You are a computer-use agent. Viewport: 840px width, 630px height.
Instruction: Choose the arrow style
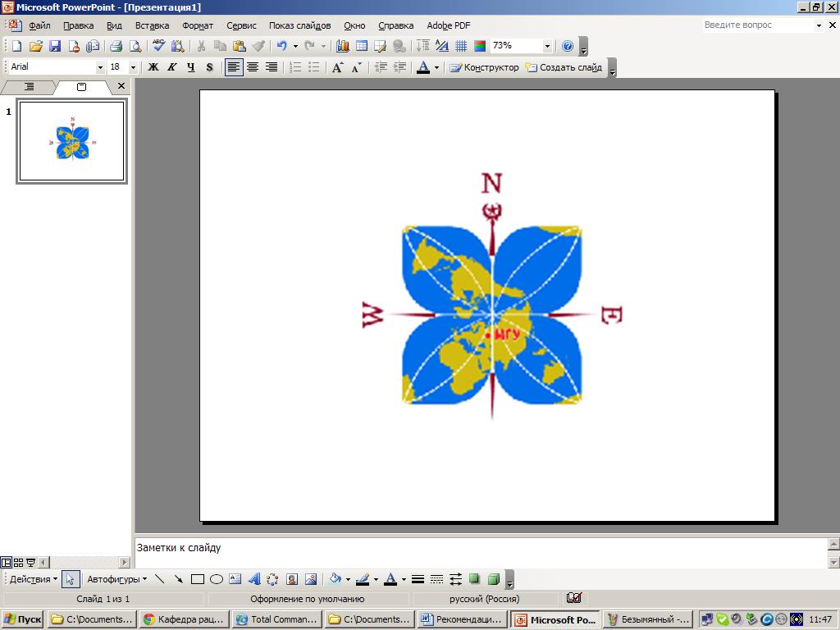click(455, 579)
